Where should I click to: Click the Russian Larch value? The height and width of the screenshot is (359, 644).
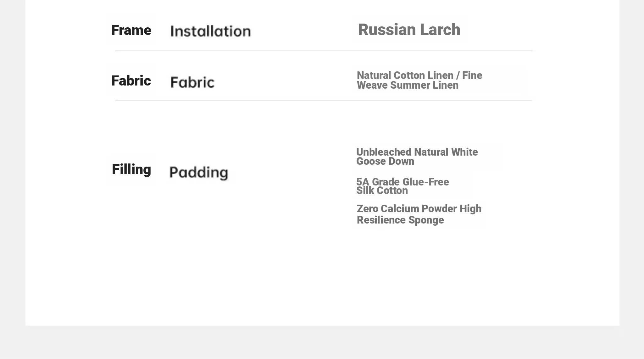coord(409,30)
